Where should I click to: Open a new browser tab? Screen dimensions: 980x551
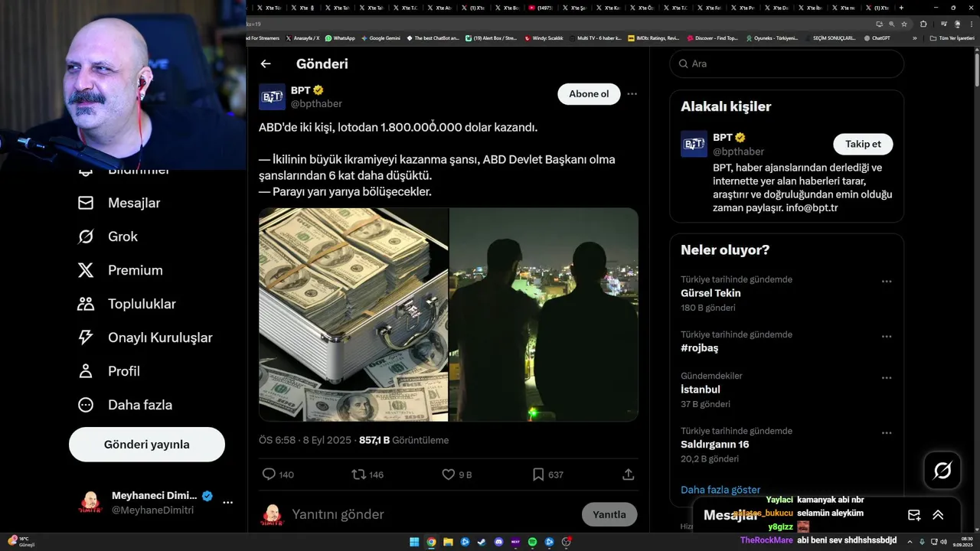(901, 8)
